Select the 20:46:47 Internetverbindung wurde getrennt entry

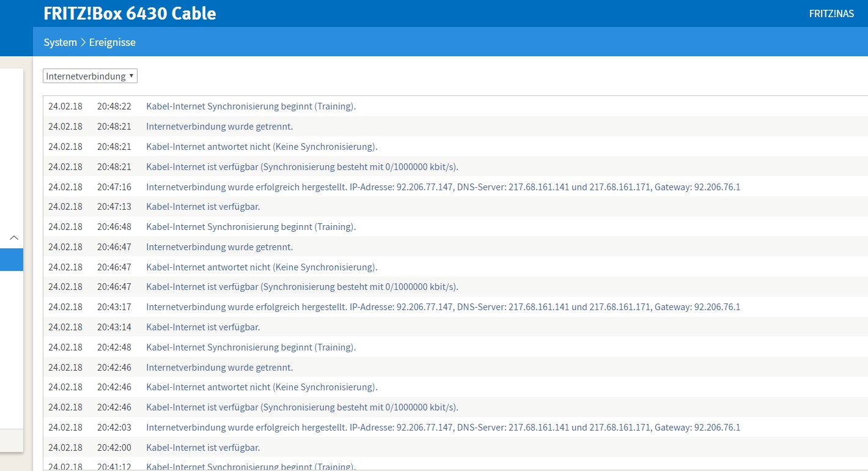[x=219, y=247]
